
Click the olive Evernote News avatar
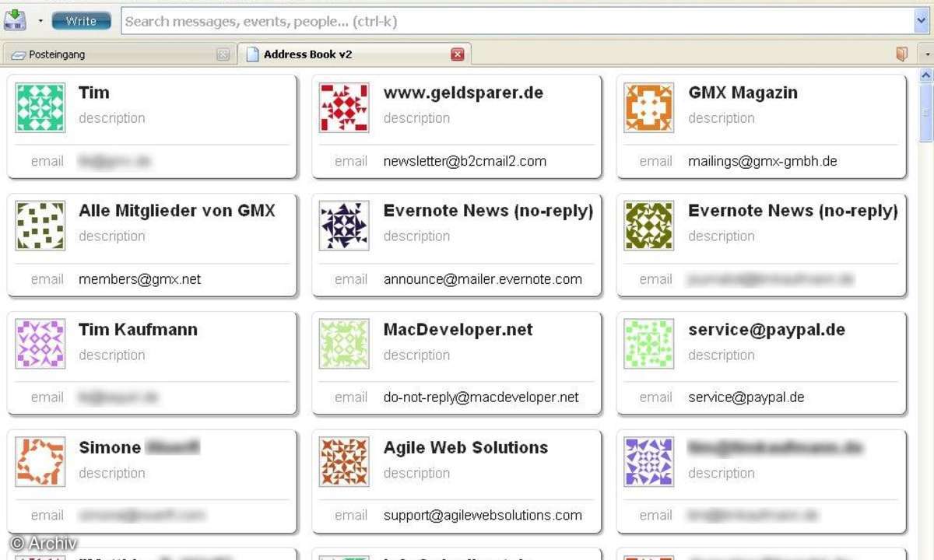649,226
